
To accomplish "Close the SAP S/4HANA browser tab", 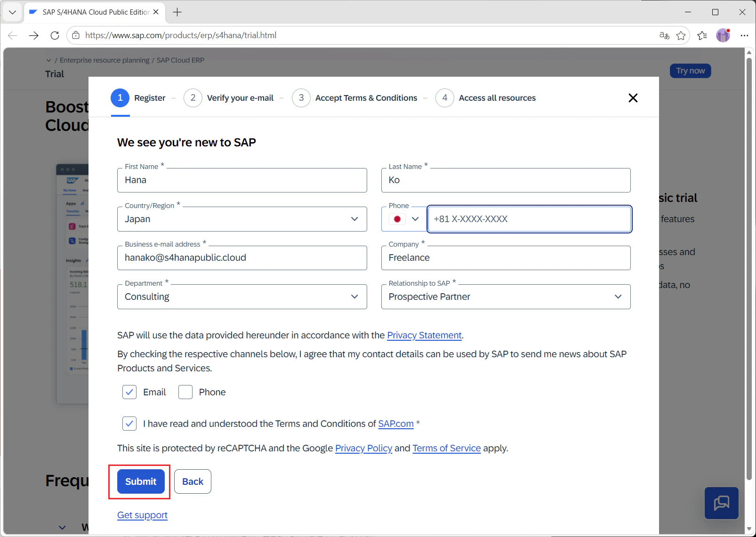I will click(156, 12).
